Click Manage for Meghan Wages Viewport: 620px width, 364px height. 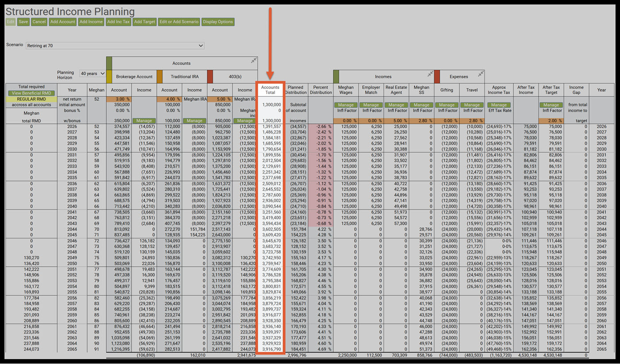tap(345, 105)
